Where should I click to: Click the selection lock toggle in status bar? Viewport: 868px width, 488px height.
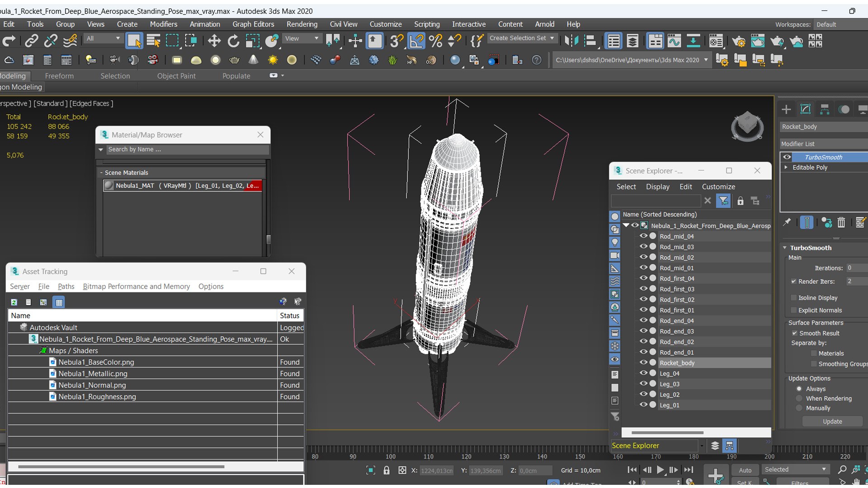387,470
